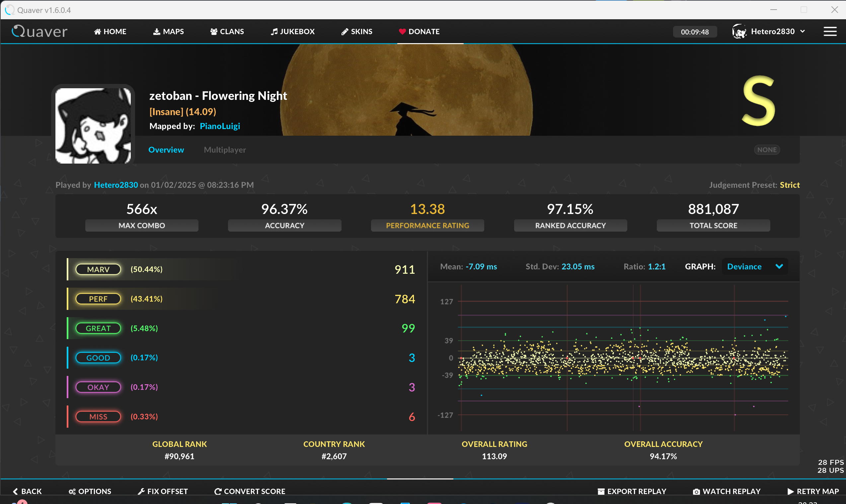The width and height of the screenshot is (846, 504).
Task: Click the Deviance dropdown chevron arrow
Action: click(x=779, y=267)
